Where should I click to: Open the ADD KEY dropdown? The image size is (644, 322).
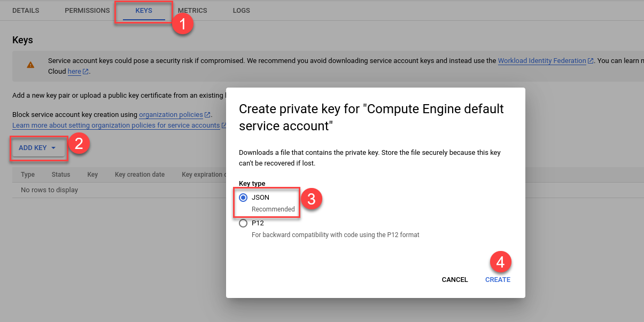click(x=37, y=148)
